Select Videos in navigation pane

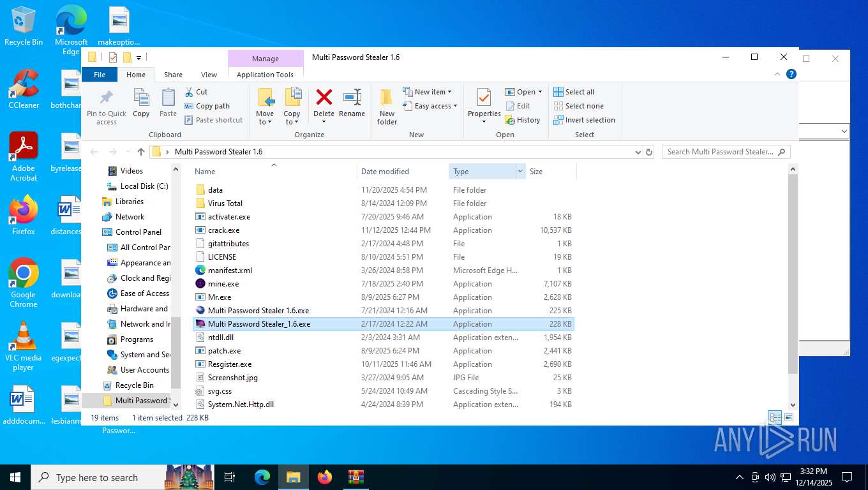click(131, 171)
